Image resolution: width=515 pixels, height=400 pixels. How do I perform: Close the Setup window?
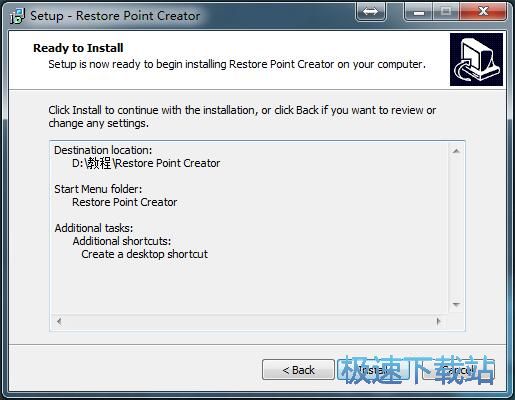(483, 12)
